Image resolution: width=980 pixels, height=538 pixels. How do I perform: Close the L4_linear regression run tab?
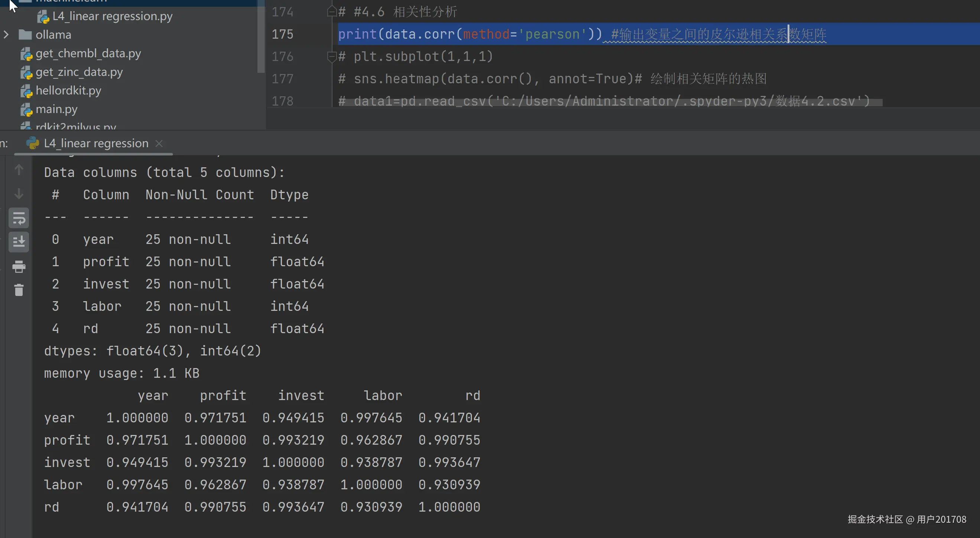point(159,144)
